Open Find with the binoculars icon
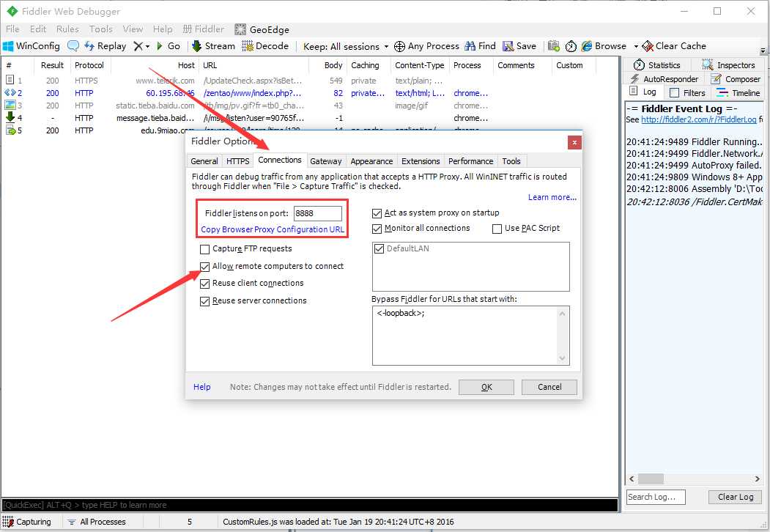This screenshot has width=770, height=532. tap(470, 45)
